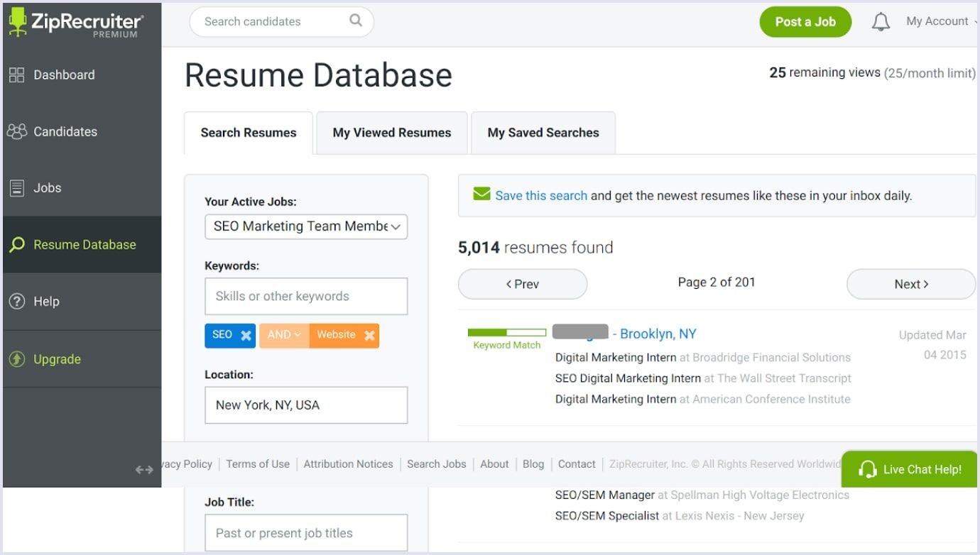Image resolution: width=980 pixels, height=555 pixels.
Task: Click the Keyword Match progress bar
Action: tap(507, 332)
